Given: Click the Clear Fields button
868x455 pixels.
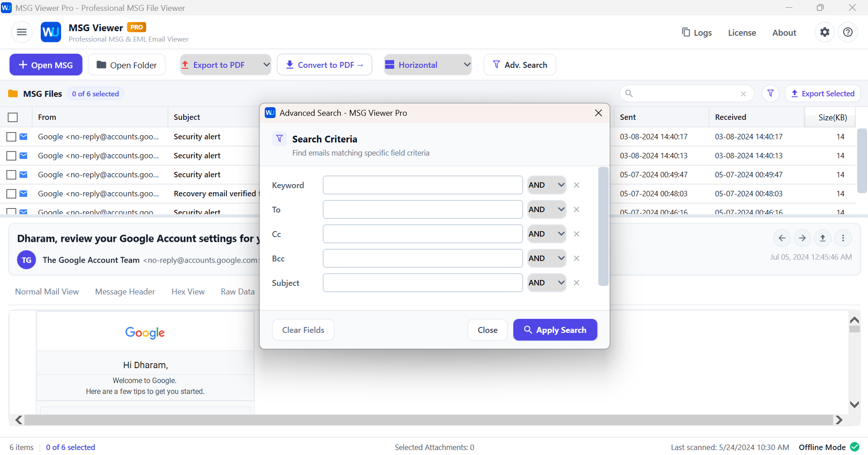Looking at the screenshot, I should click(x=303, y=330).
